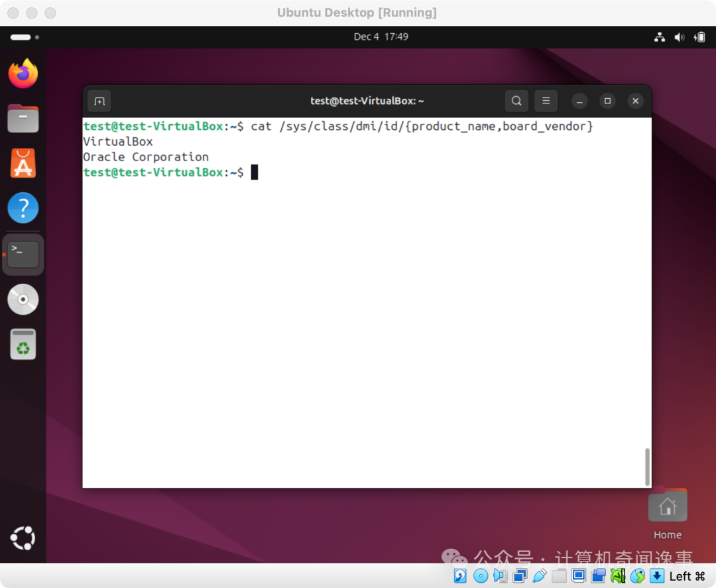Click VirtualBox USB devices status icon
716x588 pixels.
coord(540,576)
